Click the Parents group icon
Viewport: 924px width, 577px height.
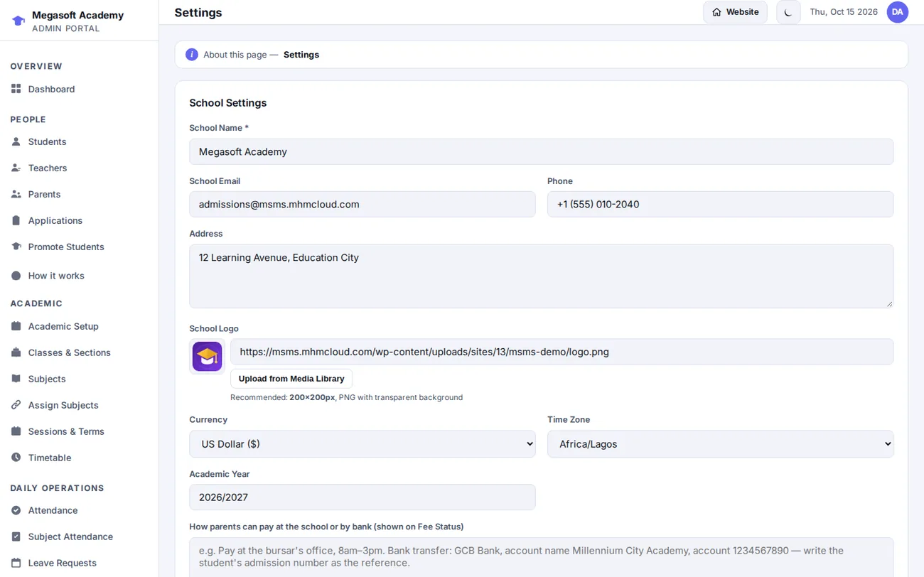click(x=16, y=194)
